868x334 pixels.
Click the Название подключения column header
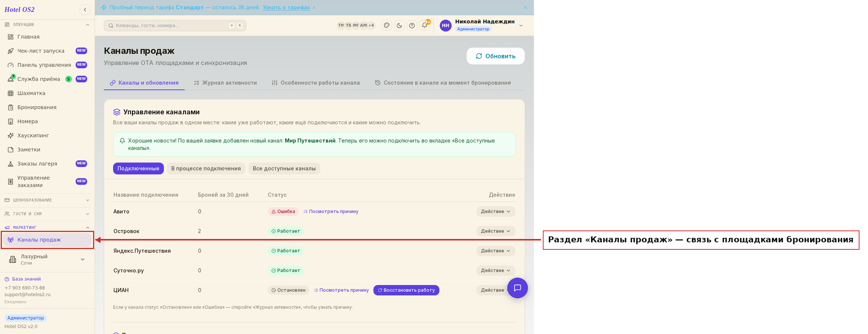146,195
